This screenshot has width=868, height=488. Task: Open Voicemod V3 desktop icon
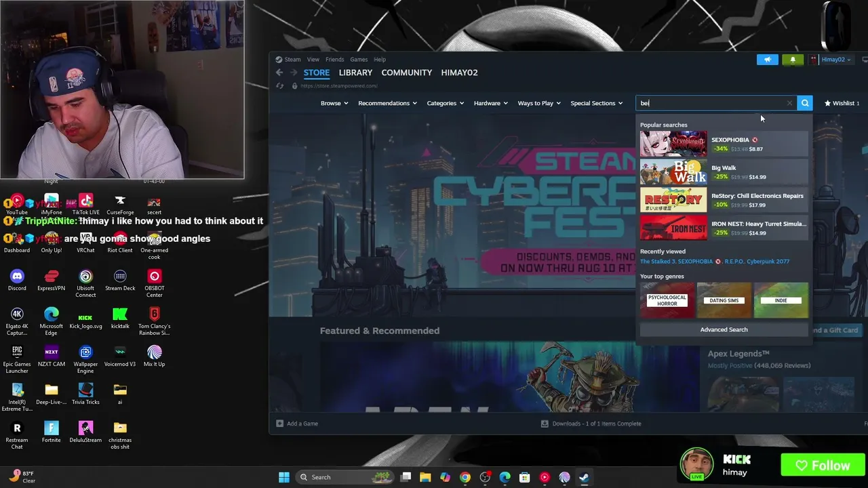pos(120,356)
